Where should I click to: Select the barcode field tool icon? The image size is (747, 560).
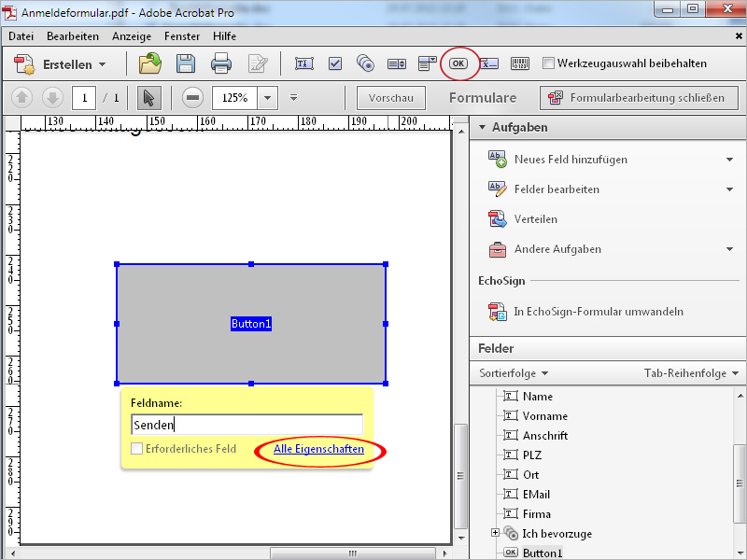pyautogui.click(x=520, y=63)
